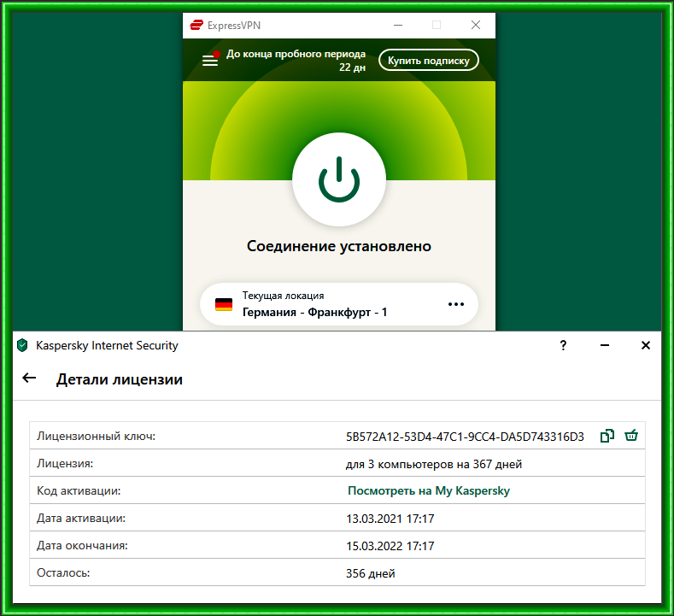Viewport: 674px width, 616px height.
Task: Open the ExpressVPN hamburger menu
Action: (x=210, y=61)
